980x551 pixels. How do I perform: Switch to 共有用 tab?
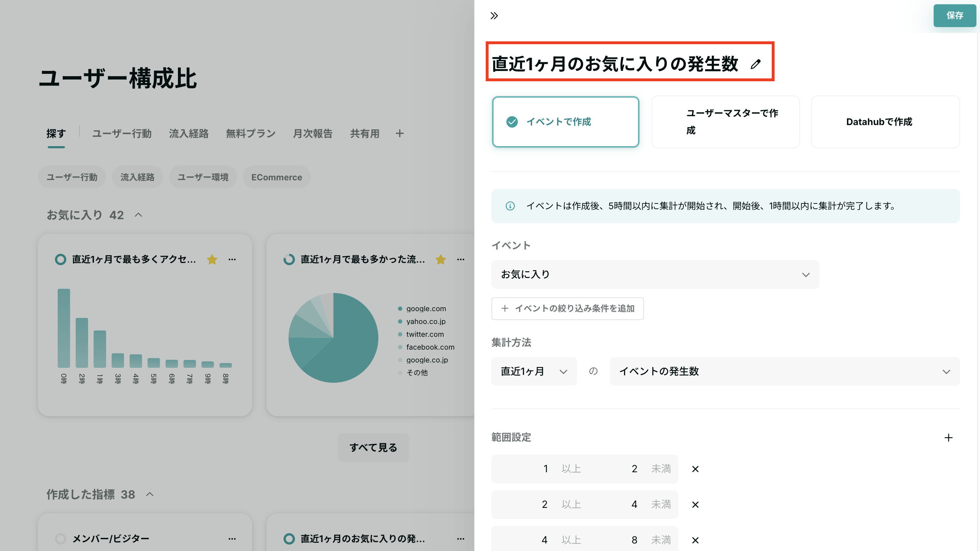365,133
